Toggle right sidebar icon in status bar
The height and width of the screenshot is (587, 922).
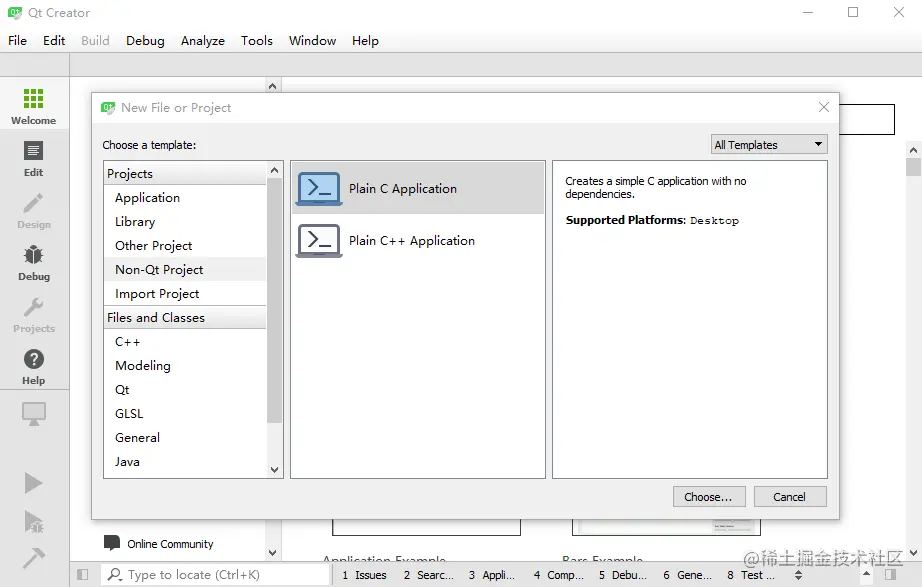(890, 574)
